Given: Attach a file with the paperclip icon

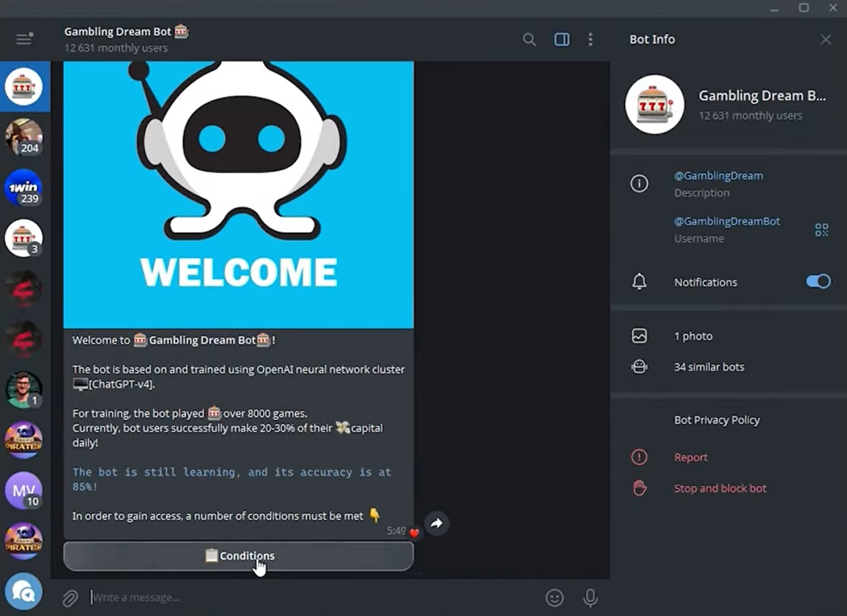Looking at the screenshot, I should coord(69,597).
